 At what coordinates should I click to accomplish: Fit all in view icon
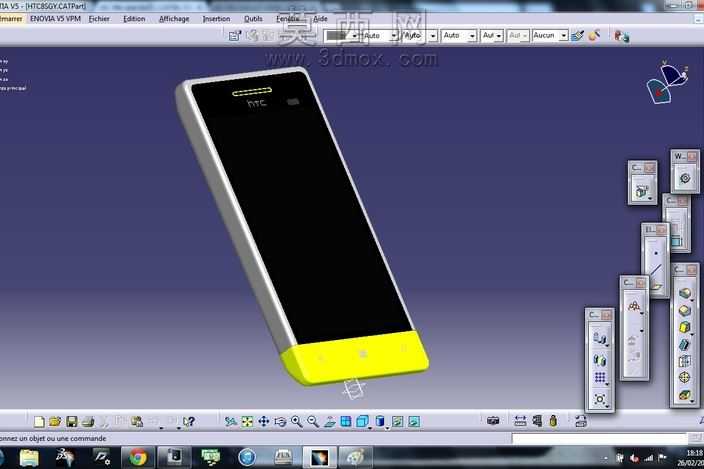pyautogui.click(x=247, y=421)
